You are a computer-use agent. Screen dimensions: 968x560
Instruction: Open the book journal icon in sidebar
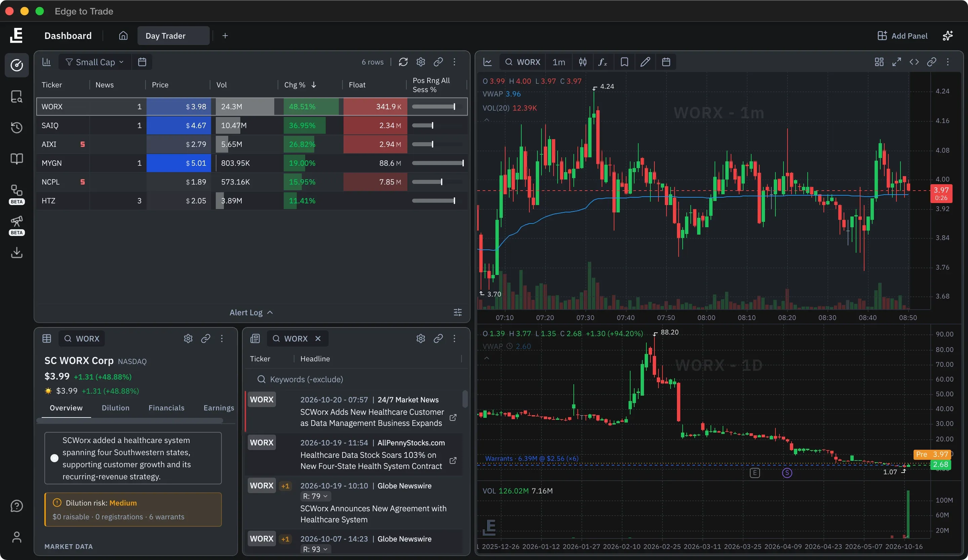(16, 159)
